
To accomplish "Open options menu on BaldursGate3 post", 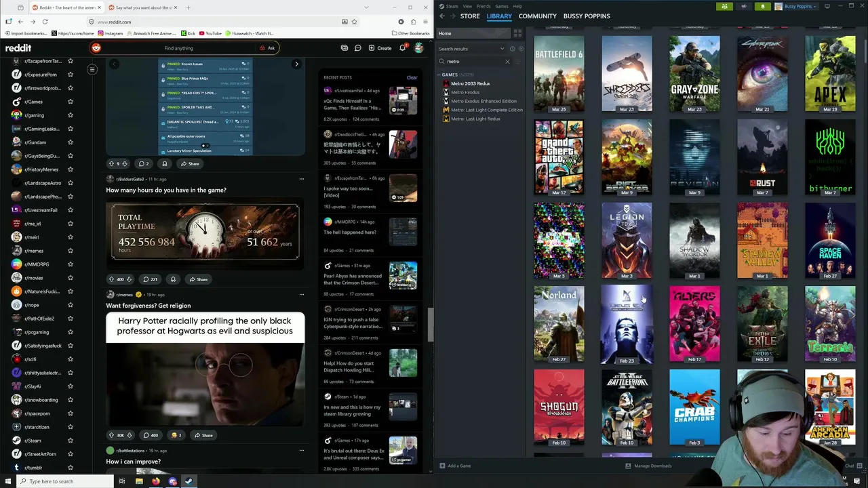I will click(302, 179).
